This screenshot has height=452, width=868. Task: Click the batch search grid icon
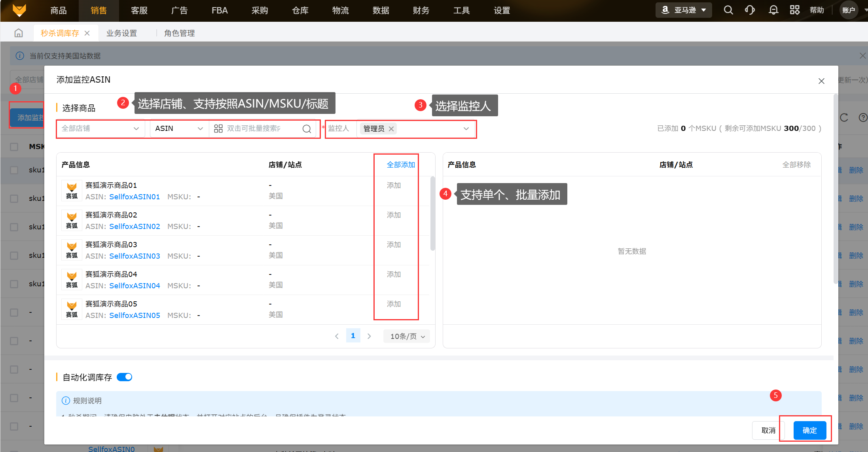tap(218, 129)
